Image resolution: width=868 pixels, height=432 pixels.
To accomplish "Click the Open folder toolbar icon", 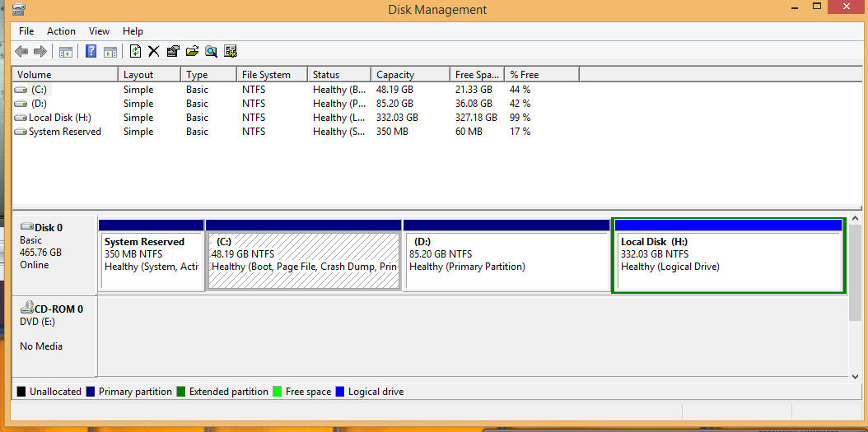I will point(192,52).
